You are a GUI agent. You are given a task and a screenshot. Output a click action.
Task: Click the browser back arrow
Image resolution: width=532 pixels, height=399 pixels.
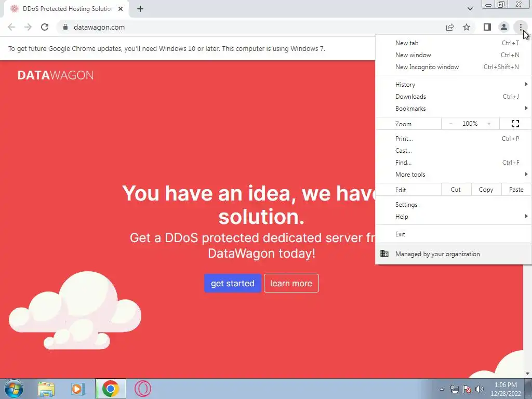pos(11,27)
